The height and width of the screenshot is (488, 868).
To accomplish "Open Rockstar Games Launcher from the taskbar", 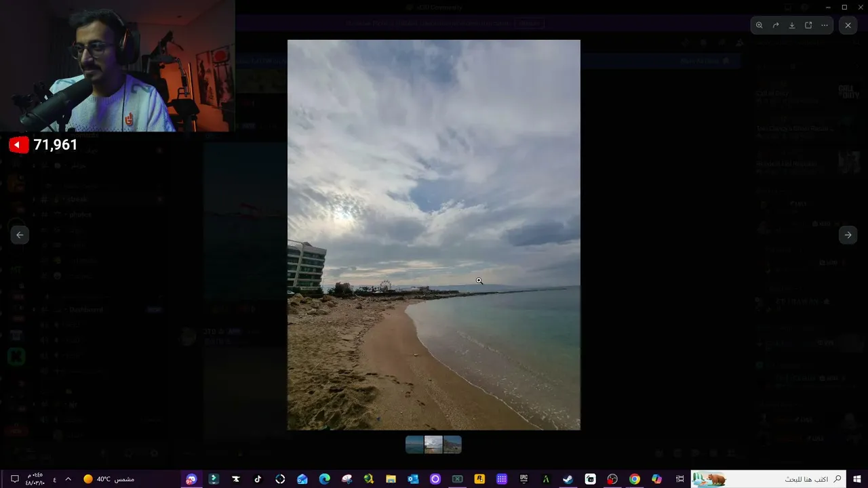I will tap(479, 479).
